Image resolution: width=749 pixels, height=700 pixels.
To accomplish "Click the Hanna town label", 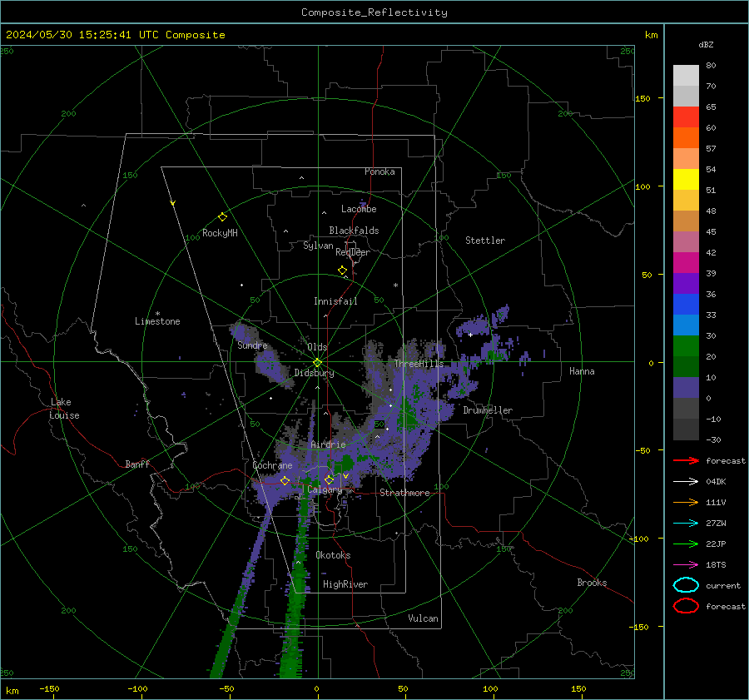I will pyautogui.click(x=582, y=371).
